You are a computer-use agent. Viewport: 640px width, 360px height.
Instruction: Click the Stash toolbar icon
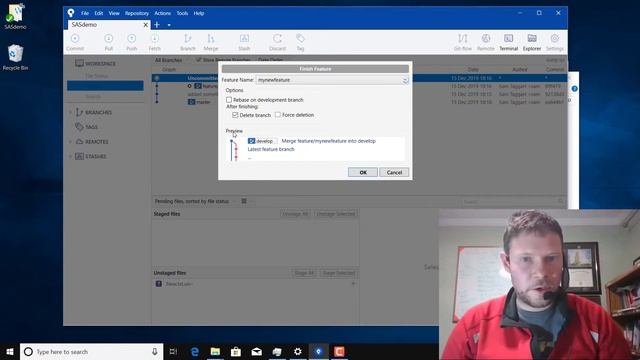(244, 42)
